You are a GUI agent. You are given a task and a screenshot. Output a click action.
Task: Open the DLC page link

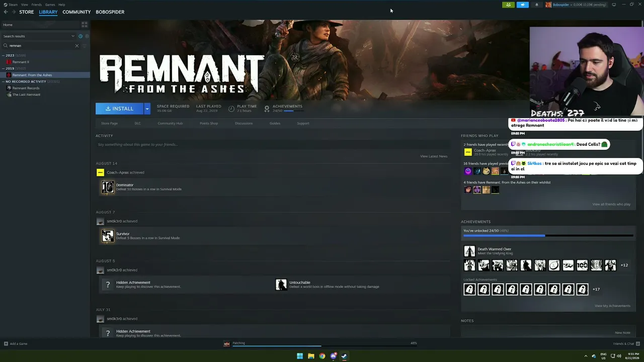coord(137,123)
